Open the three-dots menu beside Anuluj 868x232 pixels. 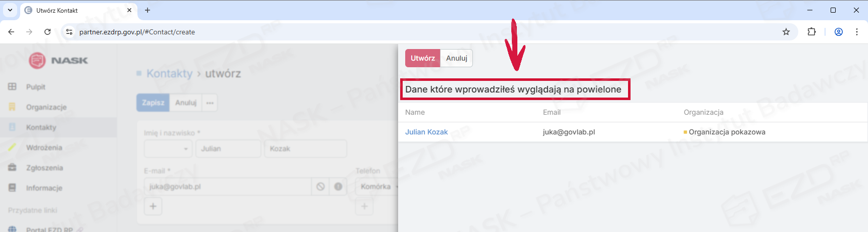(x=210, y=103)
